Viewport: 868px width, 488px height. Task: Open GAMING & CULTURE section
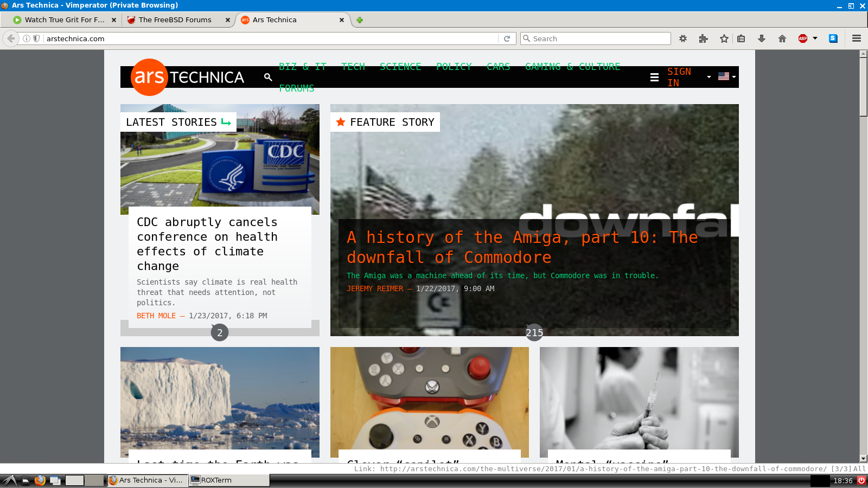pyautogui.click(x=572, y=66)
